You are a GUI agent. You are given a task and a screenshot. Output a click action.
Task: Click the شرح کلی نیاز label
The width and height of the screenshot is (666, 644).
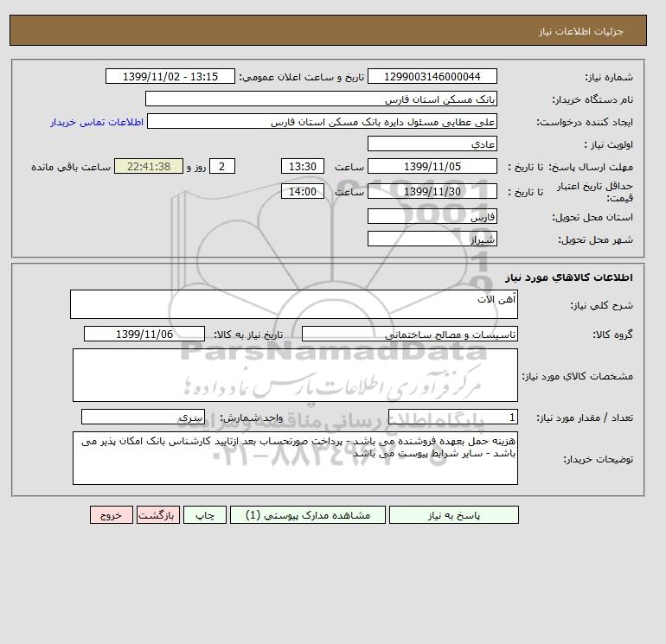click(x=601, y=305)
